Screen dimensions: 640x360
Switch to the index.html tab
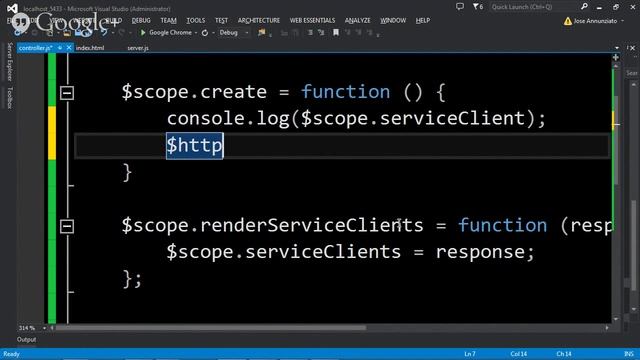click(90, 48)
